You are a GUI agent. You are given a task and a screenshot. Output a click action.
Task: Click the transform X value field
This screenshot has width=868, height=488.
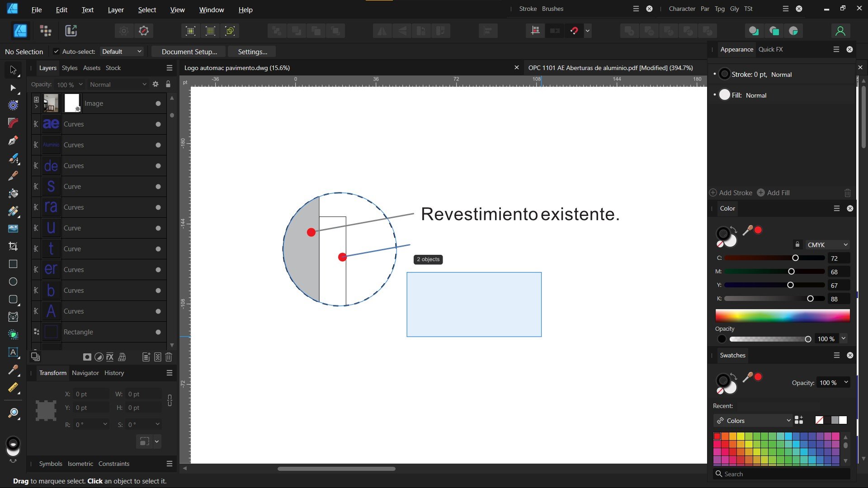tap(91, 394)
